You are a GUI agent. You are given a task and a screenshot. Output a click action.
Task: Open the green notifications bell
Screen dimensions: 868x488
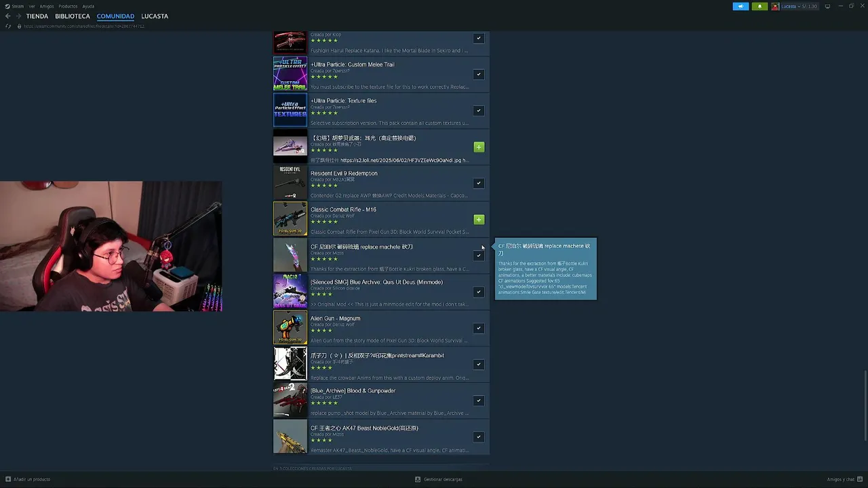pos(759,6)
